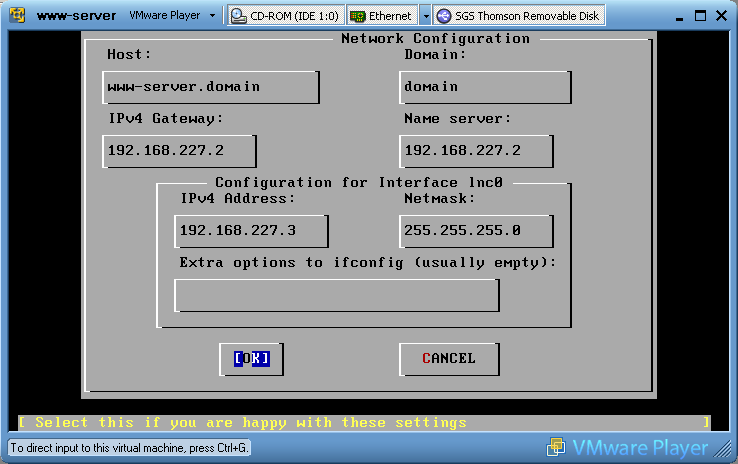Click the 'Host:' label

(129, 55)
